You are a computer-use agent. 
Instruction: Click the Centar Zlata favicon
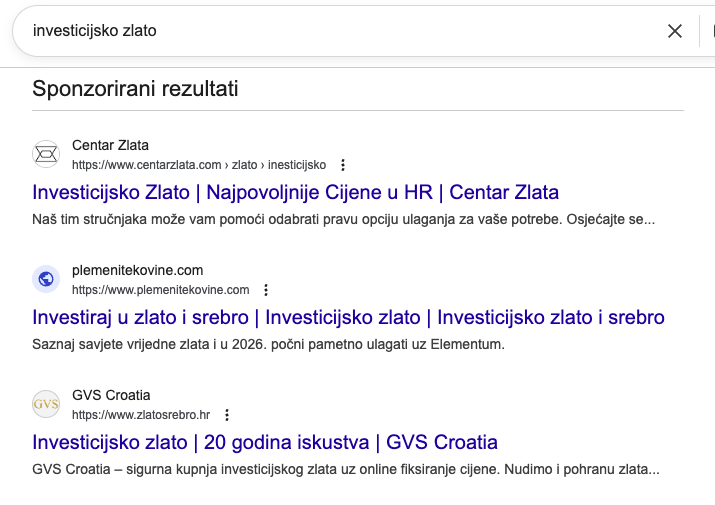pyautogui.click(x=46, y=154)
